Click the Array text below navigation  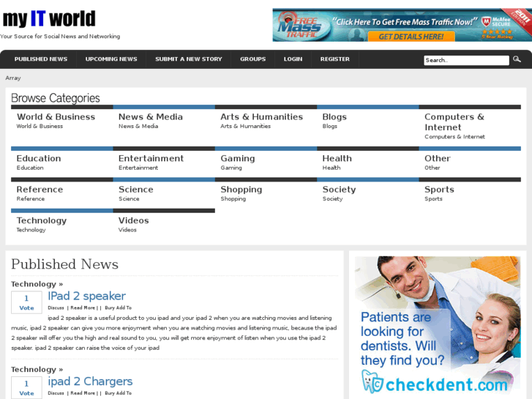[x=13, y=78]
